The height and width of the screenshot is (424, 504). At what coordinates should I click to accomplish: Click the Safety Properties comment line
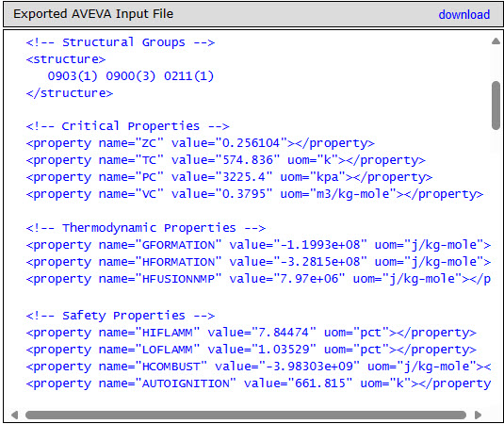[121, 316]
